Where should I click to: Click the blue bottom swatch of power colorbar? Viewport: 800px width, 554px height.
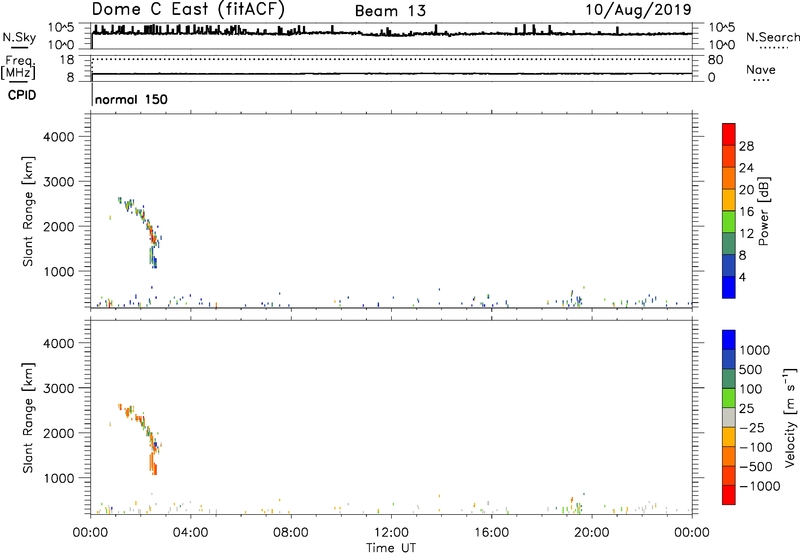click(729, 287)
